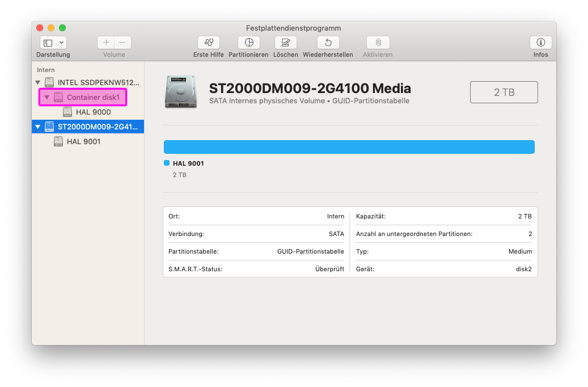Click the Typ value Medium
The width and height of the screenshot is (588, 387).
[520, 251]
